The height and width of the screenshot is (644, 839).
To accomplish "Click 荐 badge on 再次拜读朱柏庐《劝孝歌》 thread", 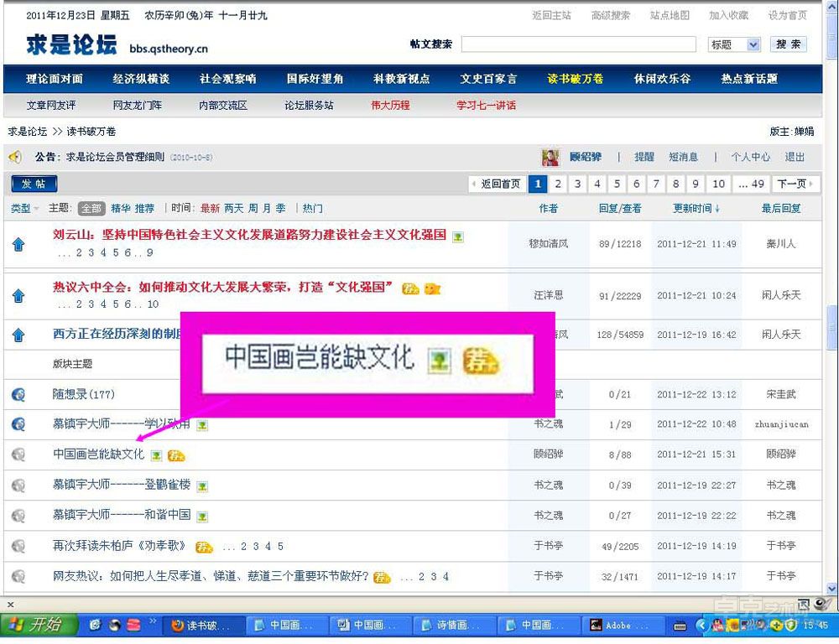I will coord(204,548).
